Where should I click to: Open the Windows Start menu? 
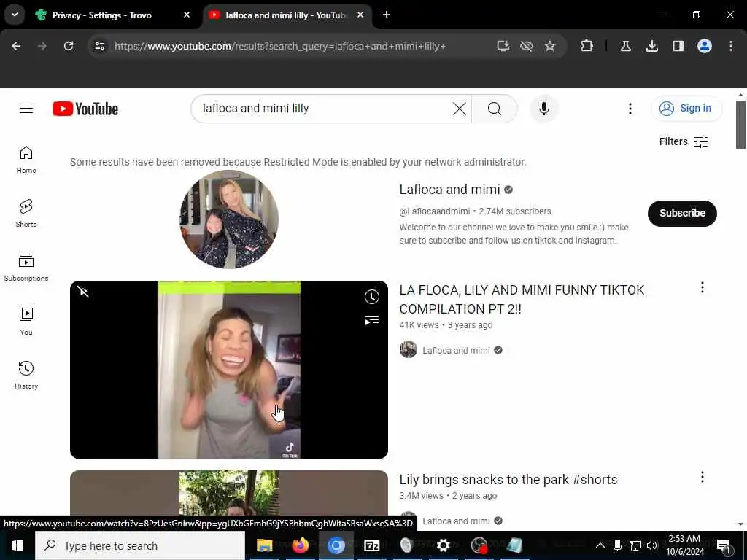click(x=18, y=545)
